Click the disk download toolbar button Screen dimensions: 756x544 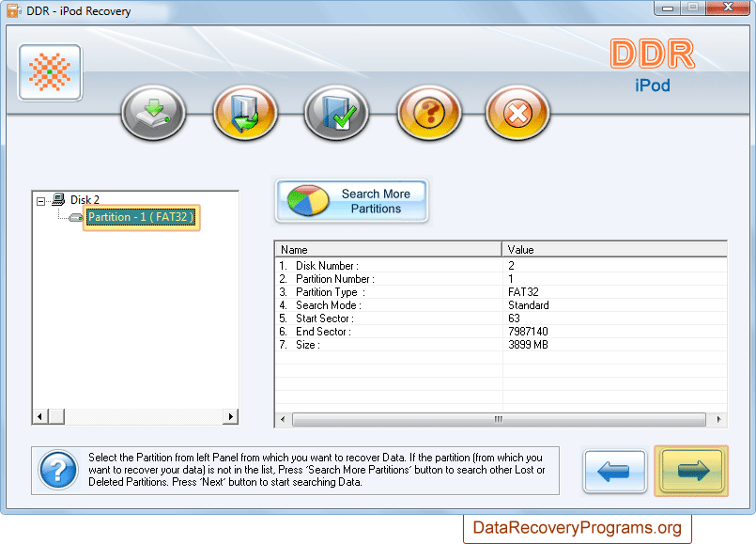153,114
